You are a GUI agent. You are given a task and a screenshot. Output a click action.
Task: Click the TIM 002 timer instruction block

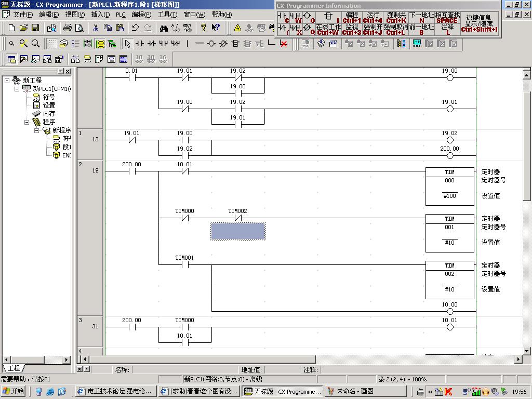point(449,280)
